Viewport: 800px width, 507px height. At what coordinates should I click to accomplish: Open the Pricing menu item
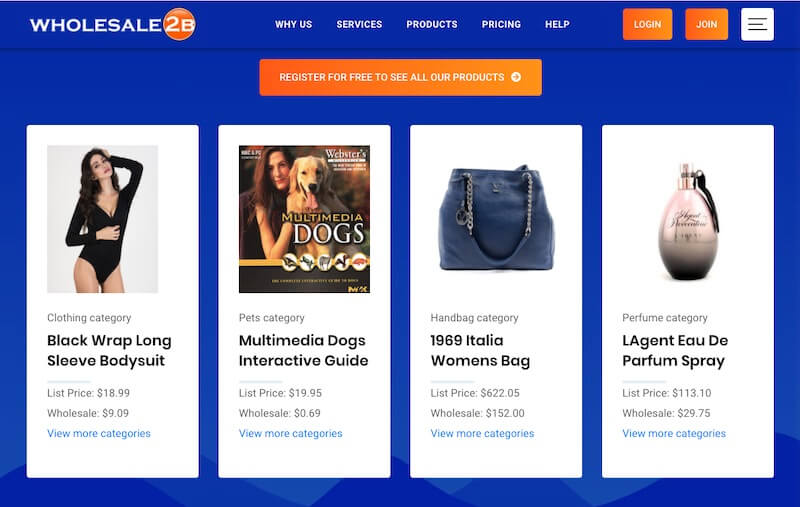click(x=501, y=24)
